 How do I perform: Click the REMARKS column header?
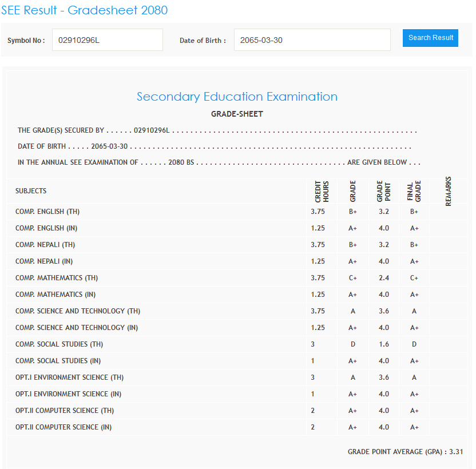(x=448, y=191)
